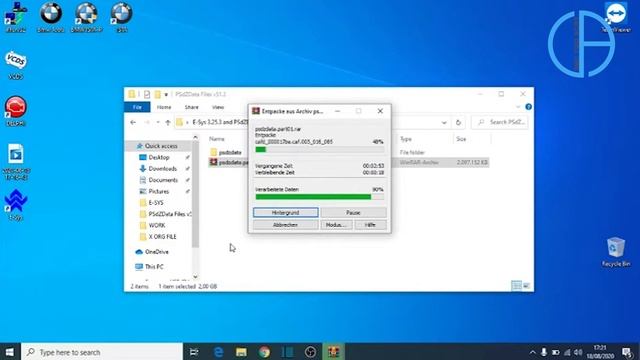Open the VCDS desktop shortcut
Image resolution: width=640 pixels, height=360 pixels.
(x=16, y=64)
